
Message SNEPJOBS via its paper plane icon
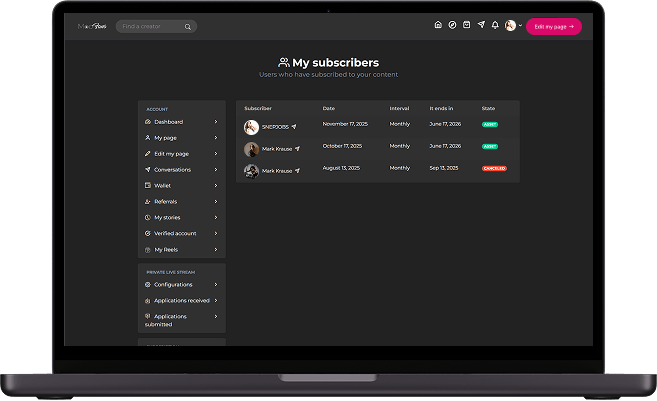tap(294, 127)
